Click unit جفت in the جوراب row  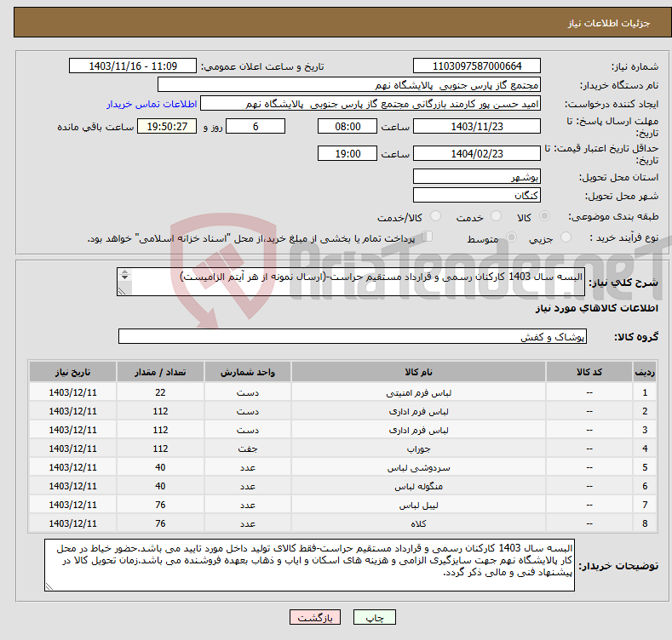click(x=248, y=449)
